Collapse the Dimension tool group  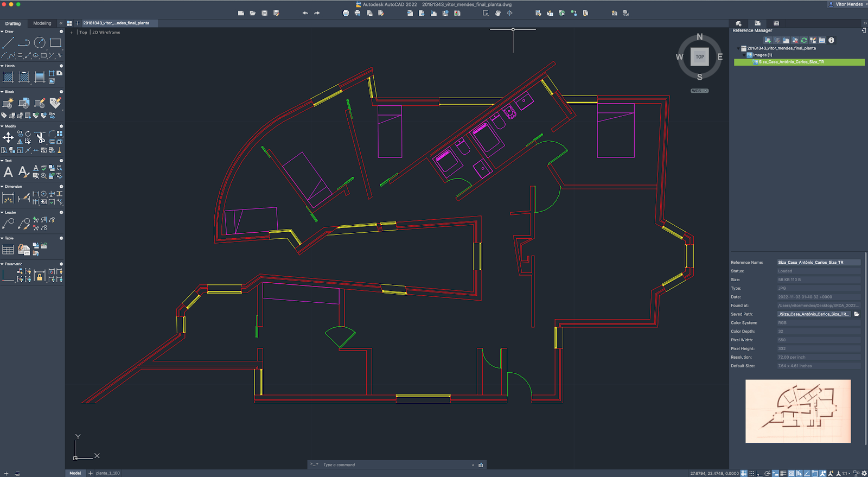pyautogui.click(x=2, y=186)
